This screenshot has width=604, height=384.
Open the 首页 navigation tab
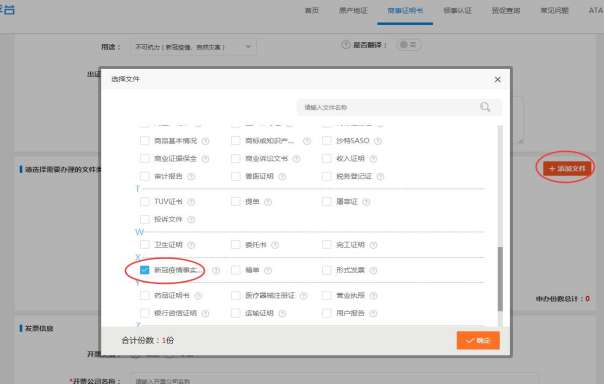pos(312,10)
